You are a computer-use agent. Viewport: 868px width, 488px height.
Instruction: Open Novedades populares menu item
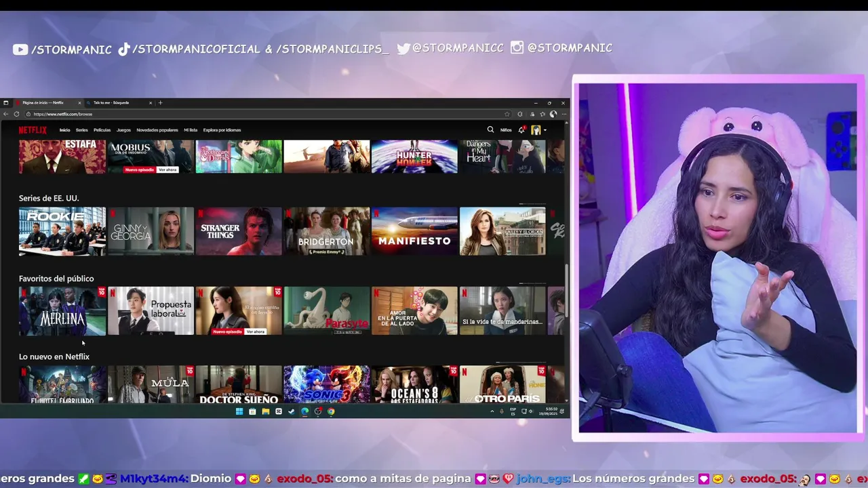[x=157, y=130]
